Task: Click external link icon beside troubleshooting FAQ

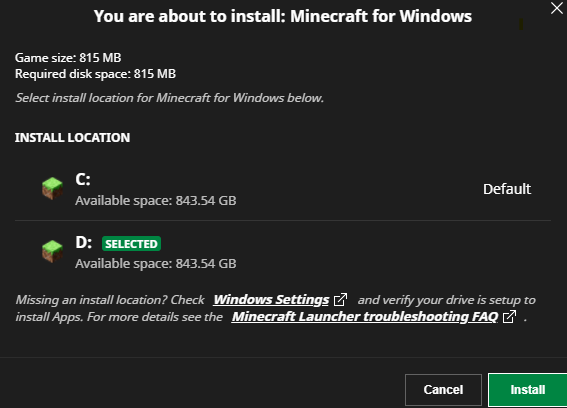Action: (x=510, y=316)
